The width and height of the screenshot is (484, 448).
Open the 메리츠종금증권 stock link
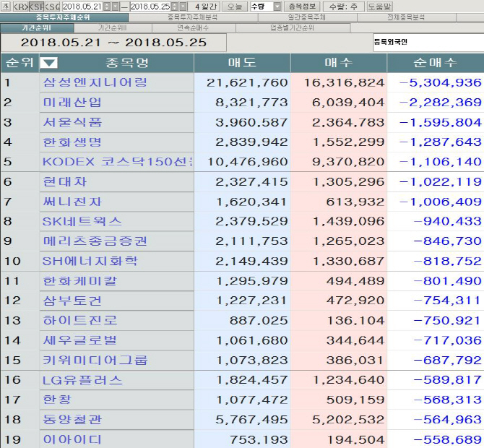95,241
